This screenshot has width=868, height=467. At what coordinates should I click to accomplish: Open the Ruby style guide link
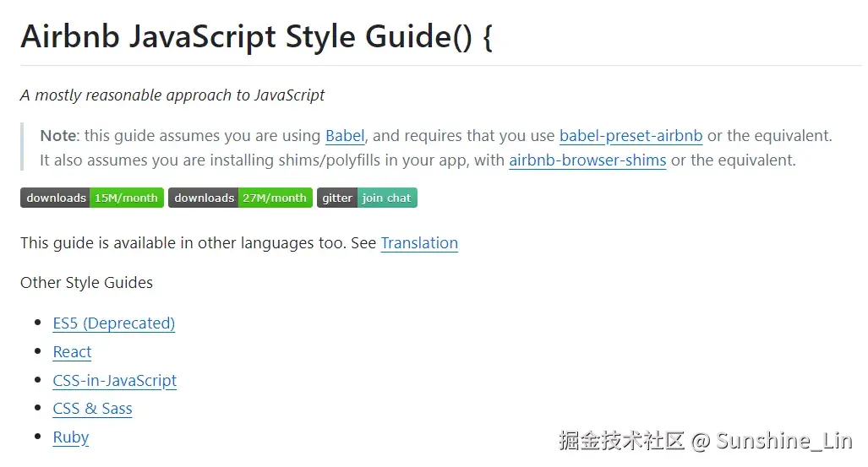(x=71, y=437)
